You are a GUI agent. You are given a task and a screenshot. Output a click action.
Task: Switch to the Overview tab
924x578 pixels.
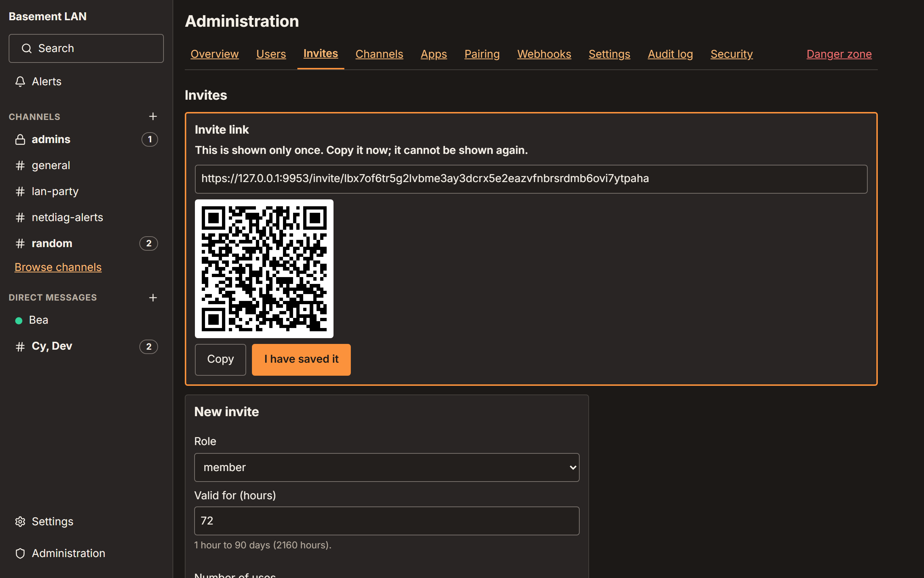point(215,54)
